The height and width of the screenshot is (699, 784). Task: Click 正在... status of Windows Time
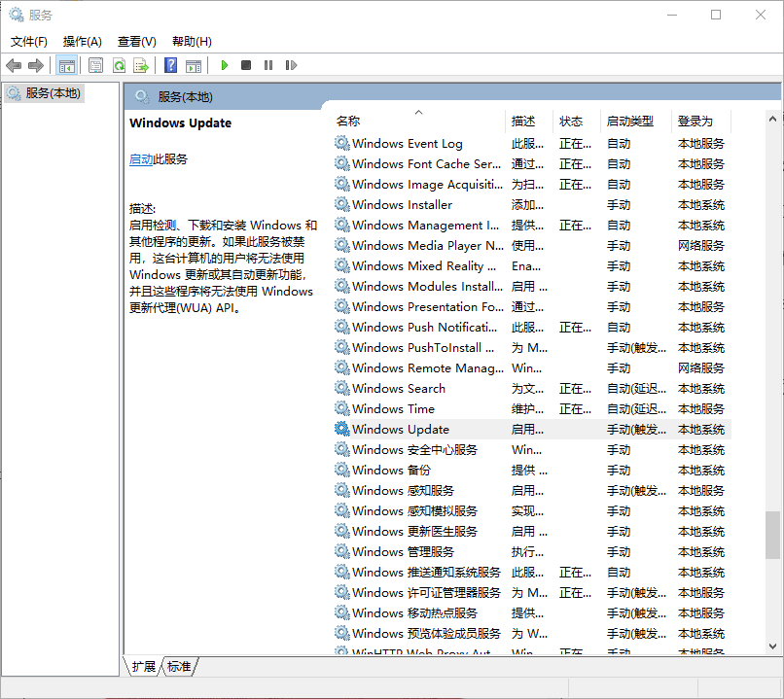[576, 409]
